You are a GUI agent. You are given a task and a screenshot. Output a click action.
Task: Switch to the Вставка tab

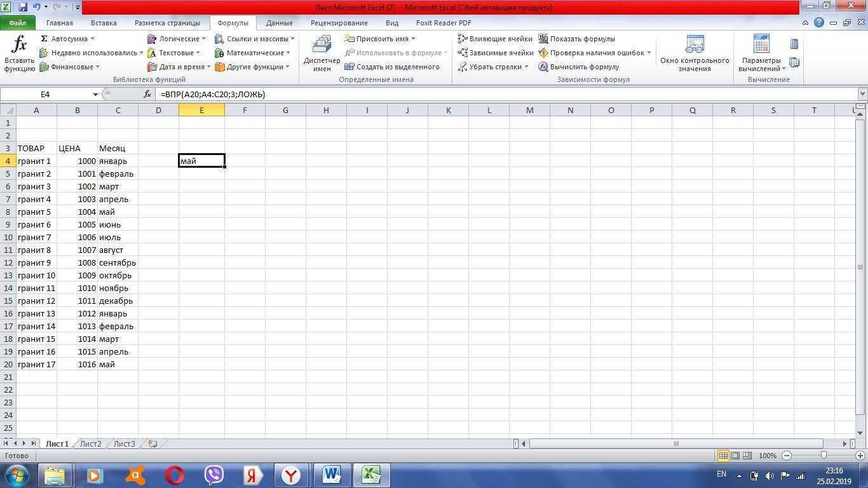[104, 23]
